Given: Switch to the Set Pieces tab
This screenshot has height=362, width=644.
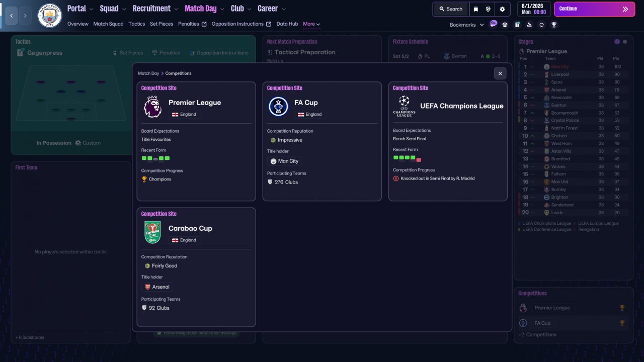Looking at the screenshot, I should pos(162,24).
